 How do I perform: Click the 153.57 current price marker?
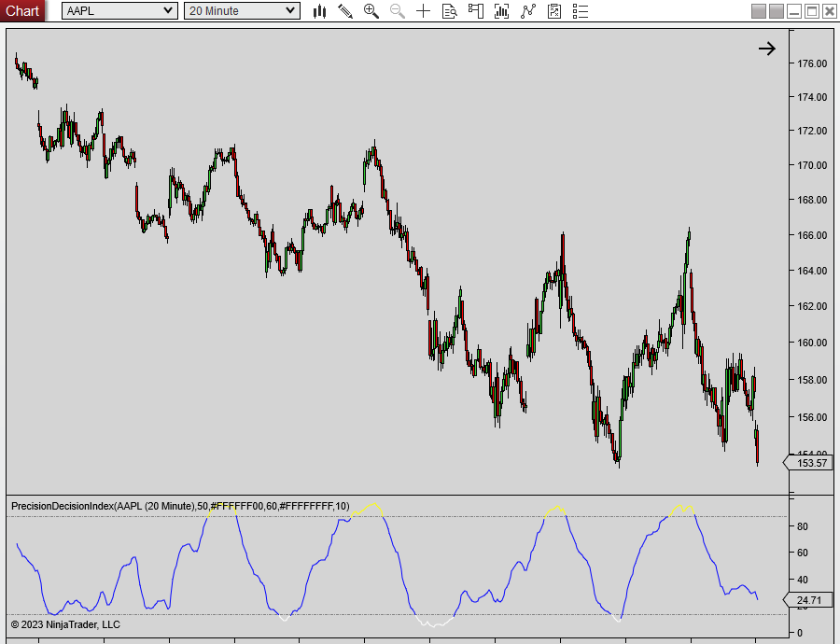tap(809, 463)
